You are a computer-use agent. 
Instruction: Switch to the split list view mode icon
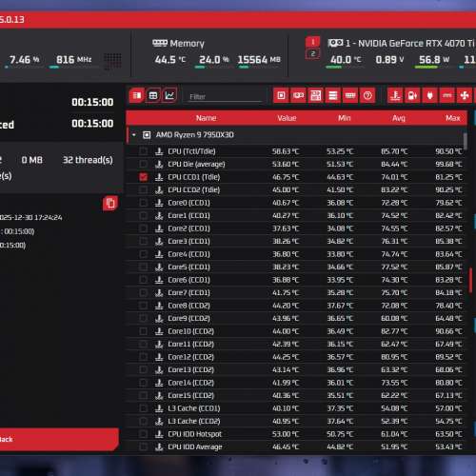click(137, 95)
